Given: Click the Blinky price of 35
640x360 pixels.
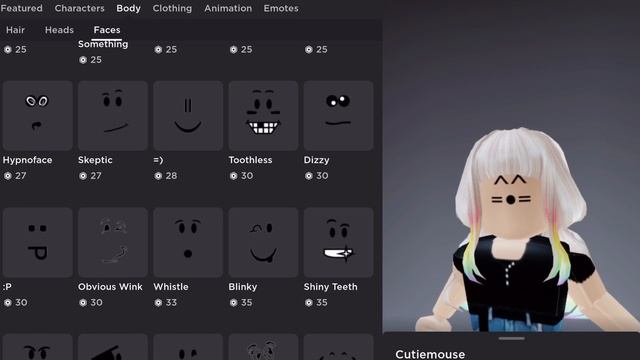Looking at the screenshot, I should pos(247,303).
